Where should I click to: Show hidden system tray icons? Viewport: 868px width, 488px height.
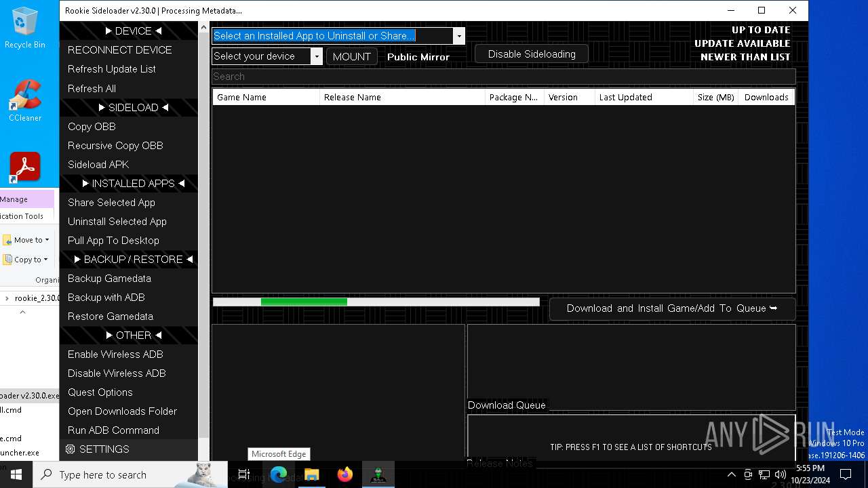(x=731, y=474)
